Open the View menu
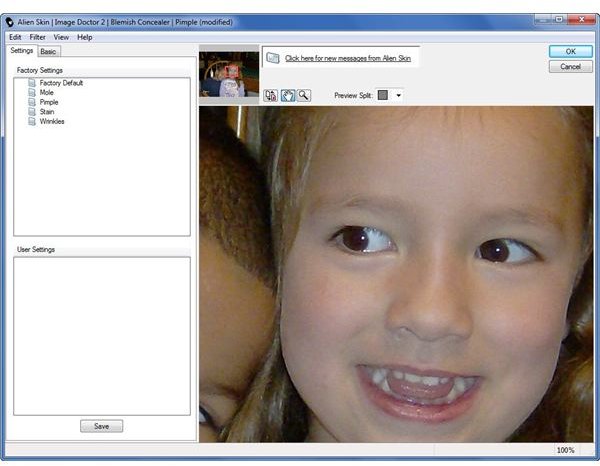Image resolution: width=600 pixels, height=466 pixels. [61, 37]
